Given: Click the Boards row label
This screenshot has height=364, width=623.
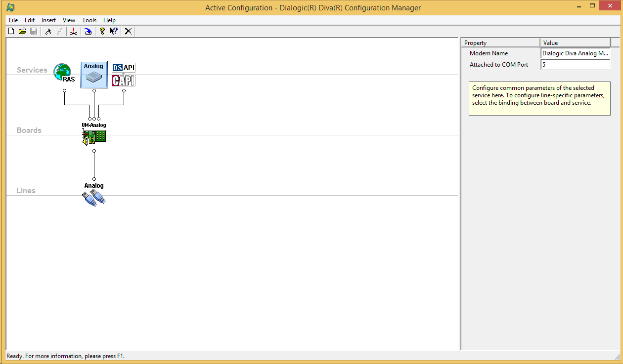Looking at the screenshot, I should [29, 130].
